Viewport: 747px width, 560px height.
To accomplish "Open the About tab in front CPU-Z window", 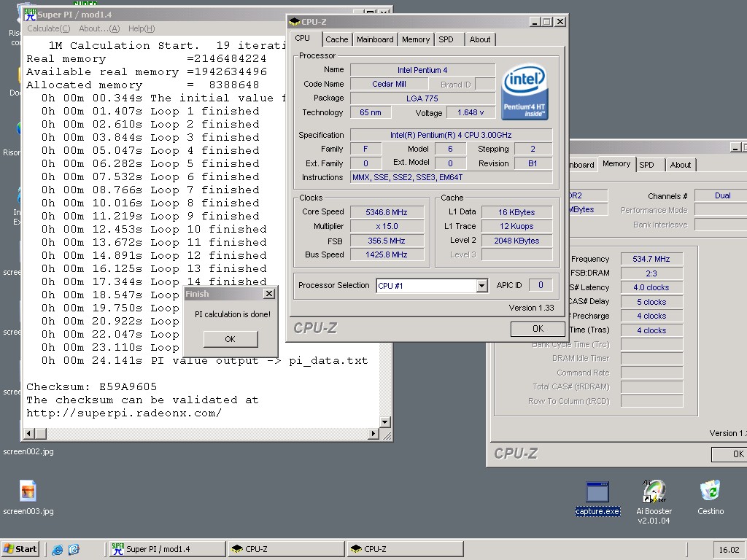I will click(x=480, y=39).
